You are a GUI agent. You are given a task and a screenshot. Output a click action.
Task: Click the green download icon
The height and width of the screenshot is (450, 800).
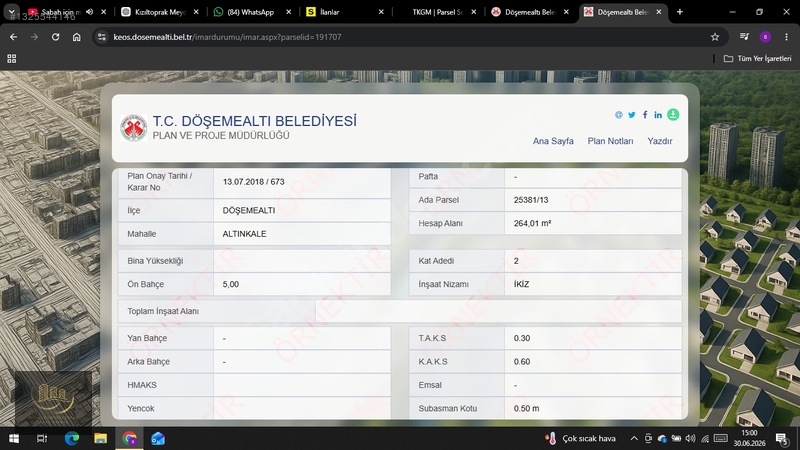point(673,115)
